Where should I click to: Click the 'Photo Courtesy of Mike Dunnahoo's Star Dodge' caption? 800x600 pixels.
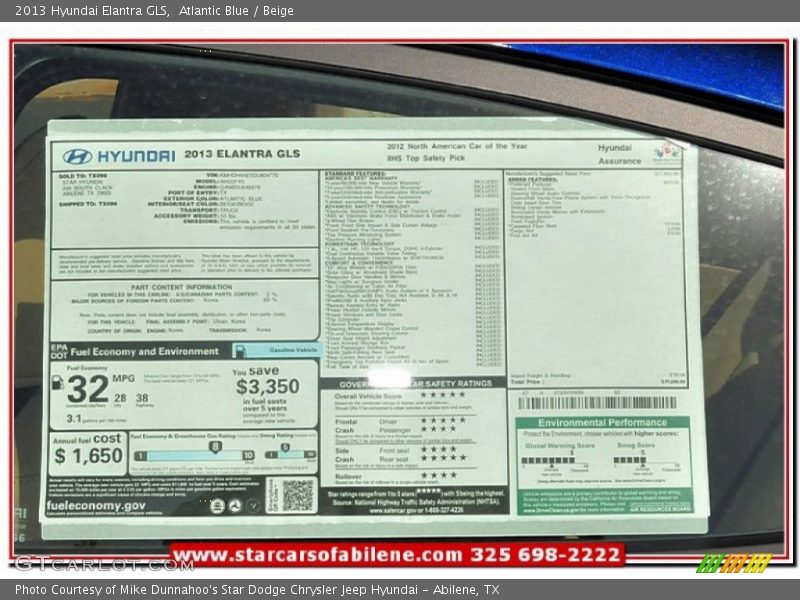(x=257, y=590)
